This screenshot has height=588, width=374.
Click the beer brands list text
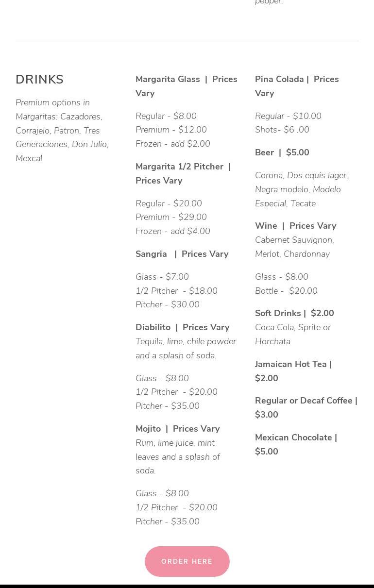[x=301, y=189]
